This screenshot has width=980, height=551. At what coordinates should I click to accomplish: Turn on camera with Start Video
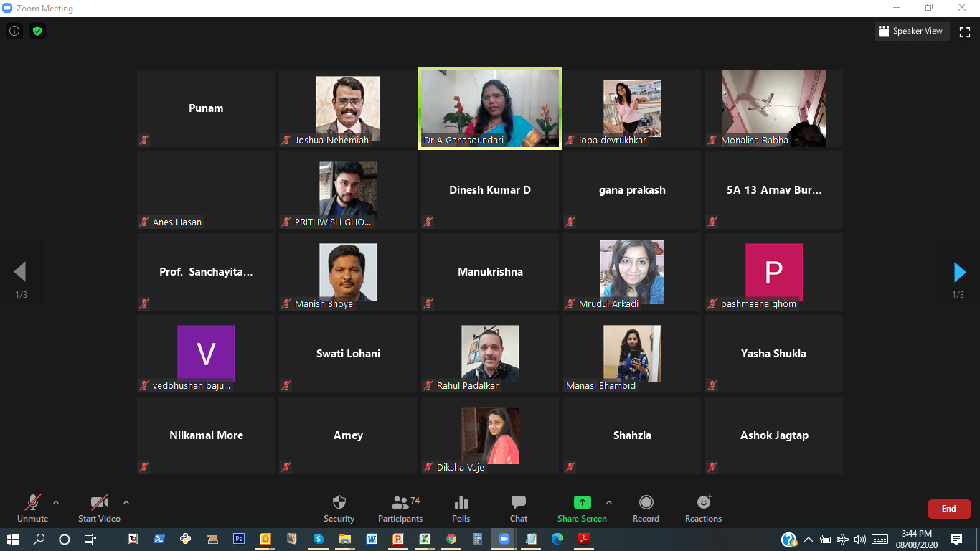click(99, 509)
